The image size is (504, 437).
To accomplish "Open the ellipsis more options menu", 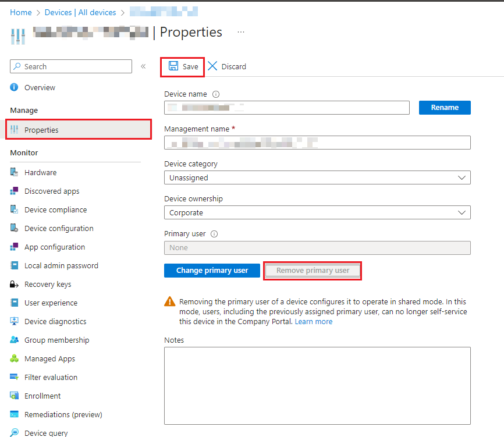I will click(241, 33).
